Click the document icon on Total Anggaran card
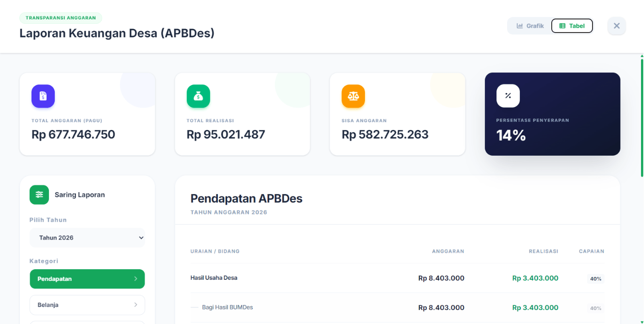 [43, 96]
